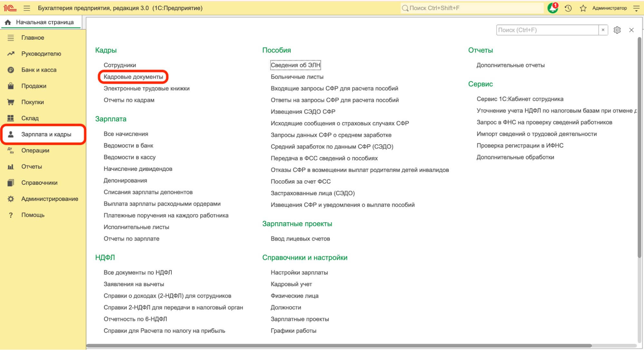The height and width of the screenshot is (350, 644).
Task: Open notifications bell with red badge
Action: tap(553, 8)
